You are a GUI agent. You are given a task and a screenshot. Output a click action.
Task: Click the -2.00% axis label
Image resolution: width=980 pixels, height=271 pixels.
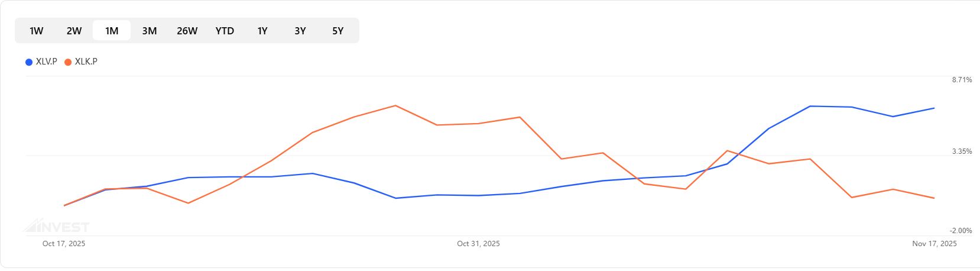pyautogui.click(x=960, y=231)
